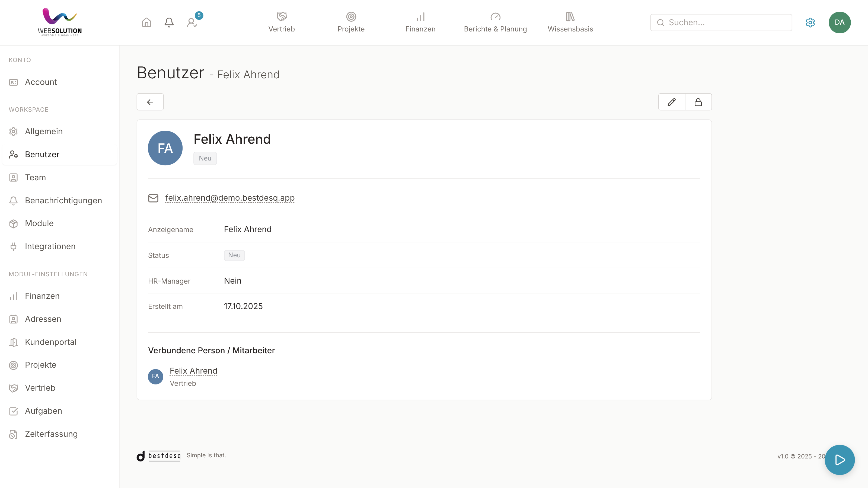Viewport: 868px width, 488px height.
Task: Open the user tasks icon with badge 5
Action: [x=192, y=22]
